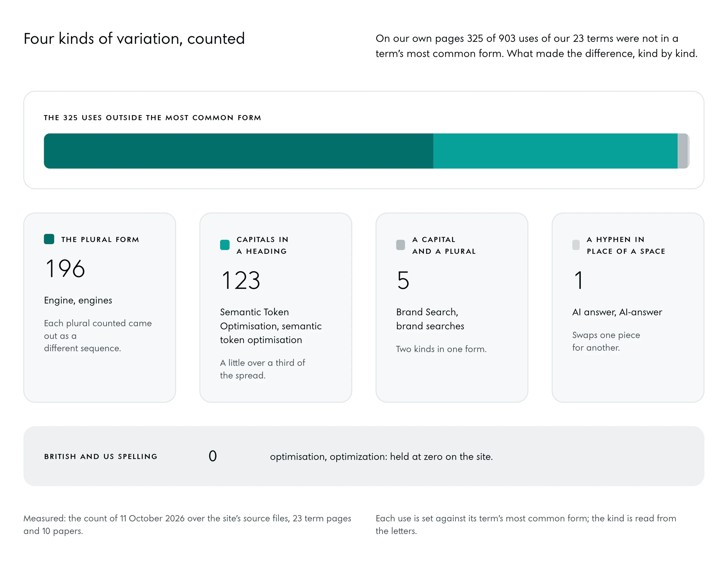728x564 pixels.
Task: Click the number 196 in the plural form card
Action: tap(65, 268)
